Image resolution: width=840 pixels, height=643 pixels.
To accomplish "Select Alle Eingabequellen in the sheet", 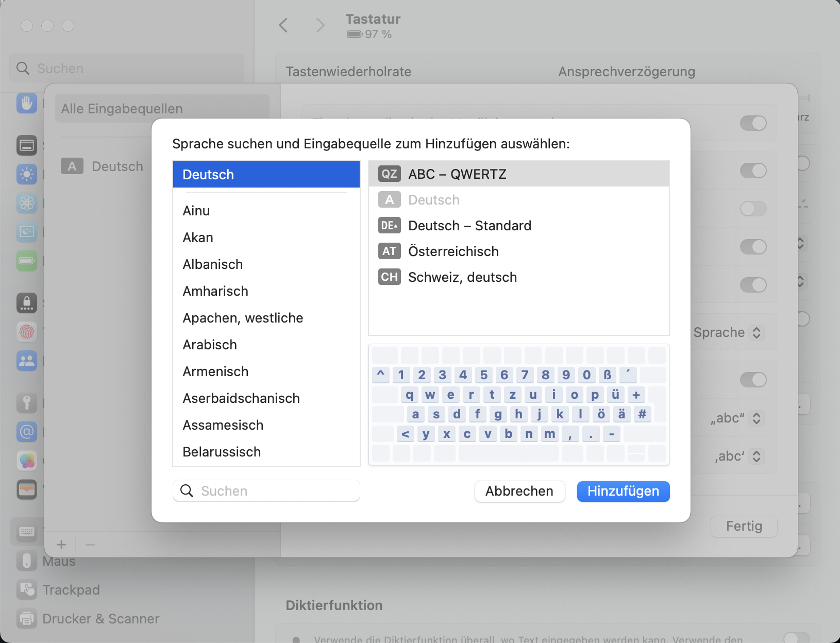I will [162, 108].
